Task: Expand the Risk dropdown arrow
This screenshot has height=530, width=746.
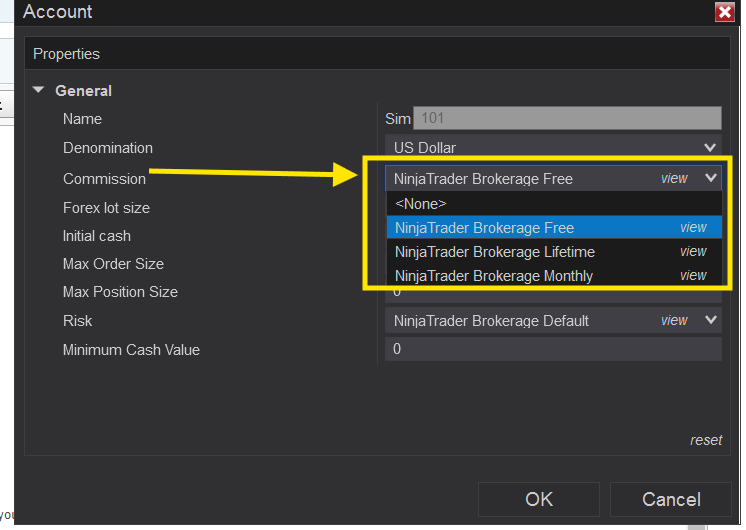Action: pyautogui.click(x=711, y=320)
